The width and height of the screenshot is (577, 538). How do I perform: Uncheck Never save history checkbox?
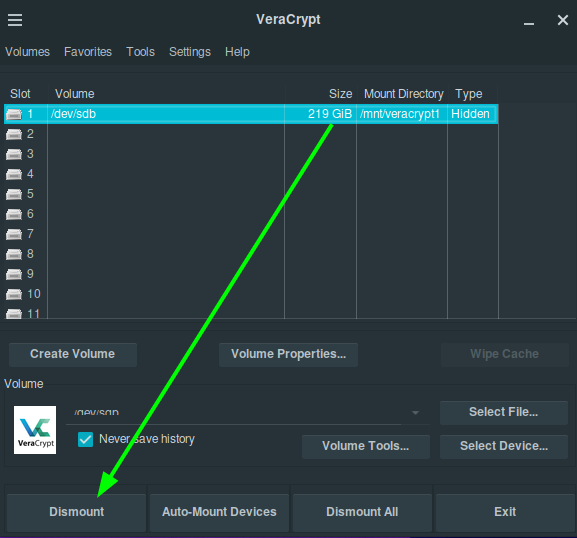(85, 439)
